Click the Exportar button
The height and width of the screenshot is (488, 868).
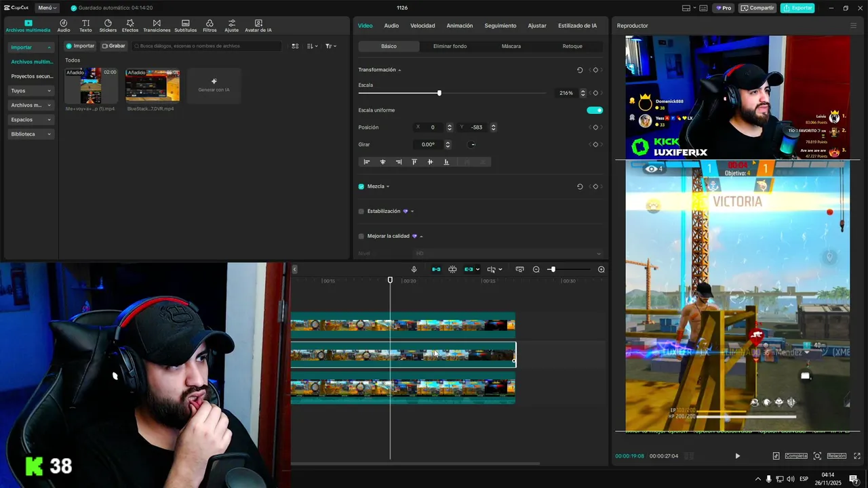click(x=797, y=8)
